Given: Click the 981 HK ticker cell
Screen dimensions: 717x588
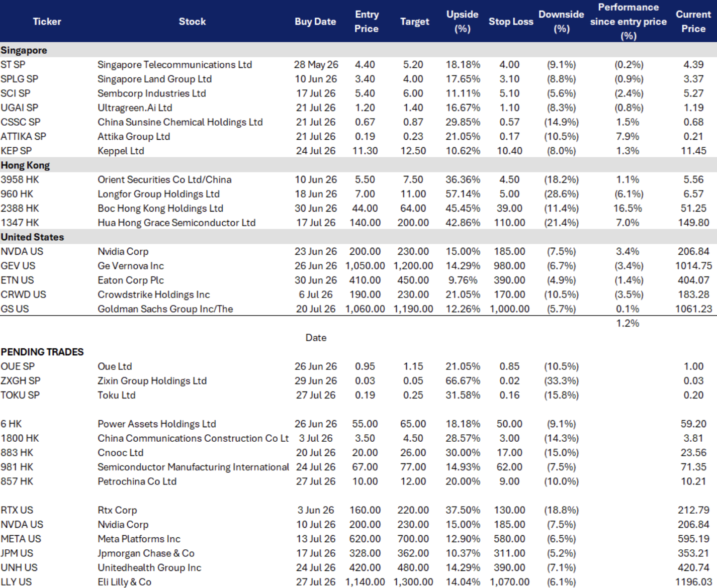Looking at the screenshot, I should pyautogui.click(x=17, y=467).
